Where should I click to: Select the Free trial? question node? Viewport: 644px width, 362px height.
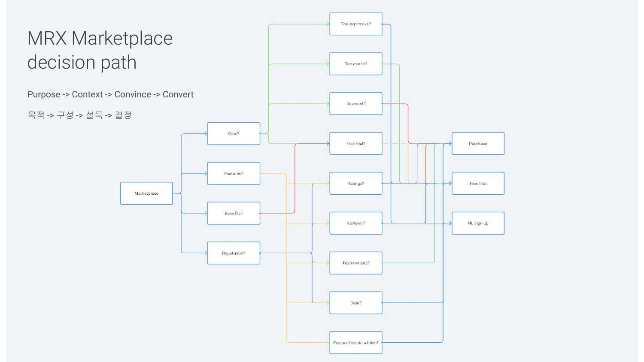click(356, 144)
